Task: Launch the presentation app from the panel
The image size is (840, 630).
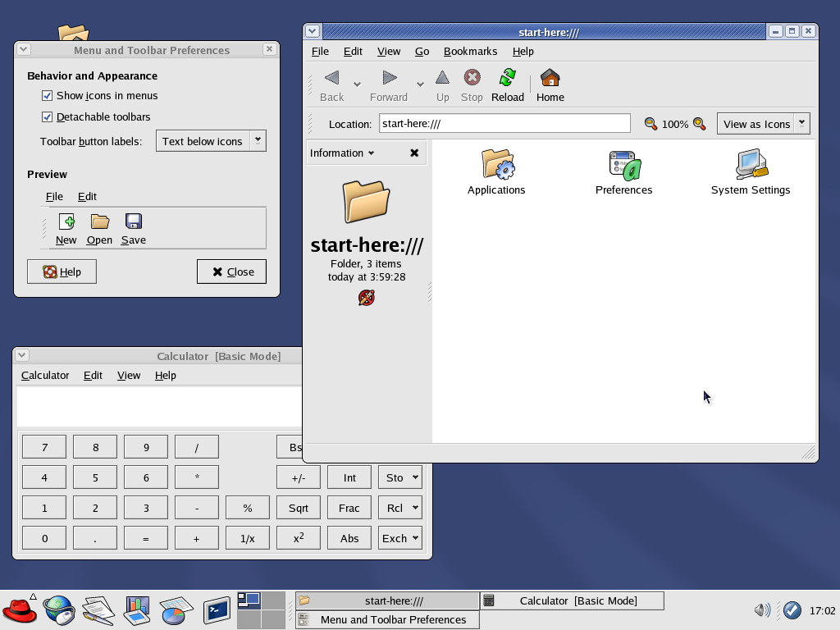Action: [x=137, y=611]
